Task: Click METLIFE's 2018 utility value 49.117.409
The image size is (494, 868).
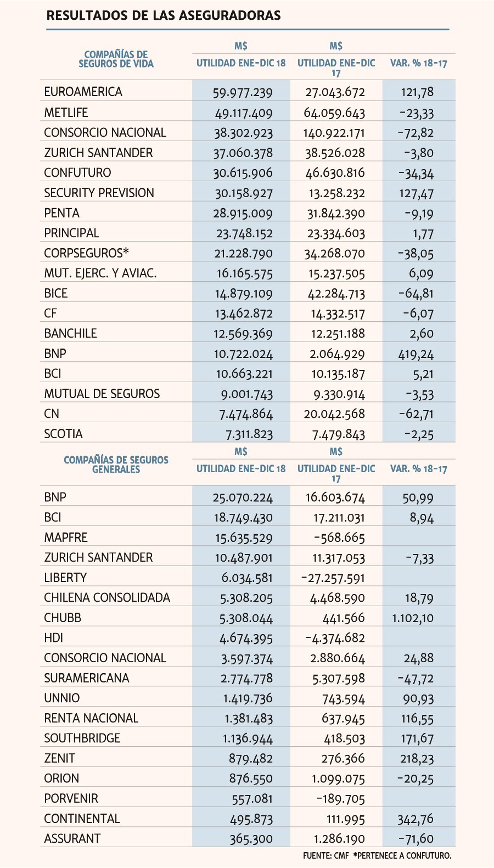Action: [x=244, y=113]
